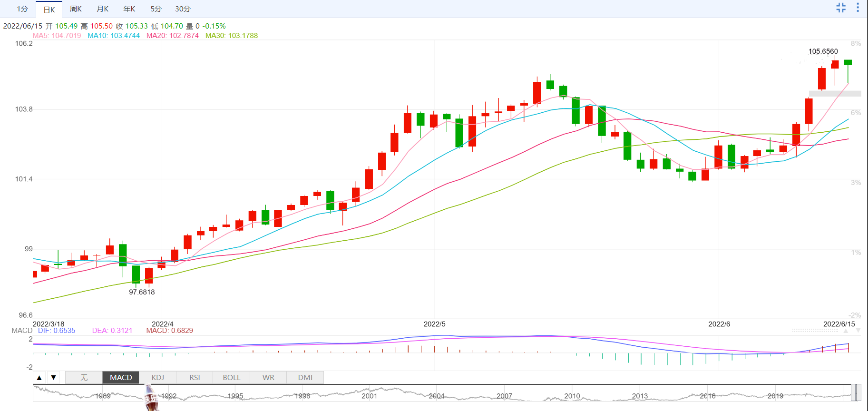Show the 5分 five-minute chart
Screen dimensions: 868x411
click(156, 9)
